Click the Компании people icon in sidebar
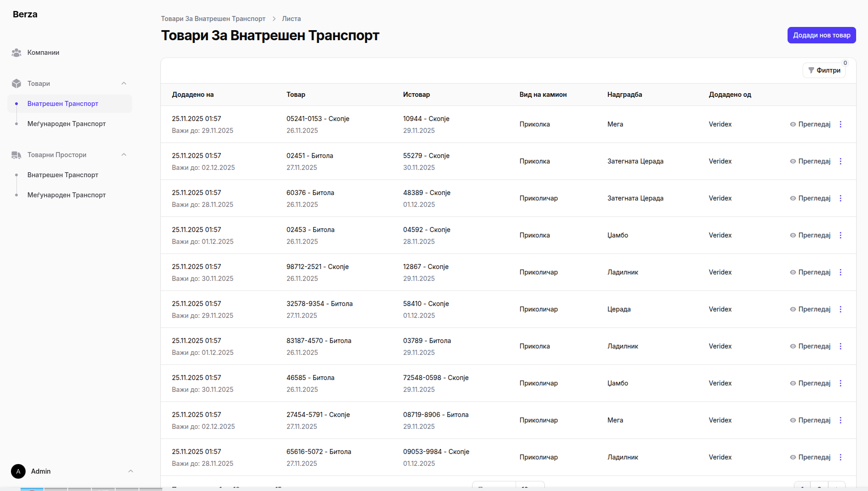 pyautogui.click(x=16, y=53)
